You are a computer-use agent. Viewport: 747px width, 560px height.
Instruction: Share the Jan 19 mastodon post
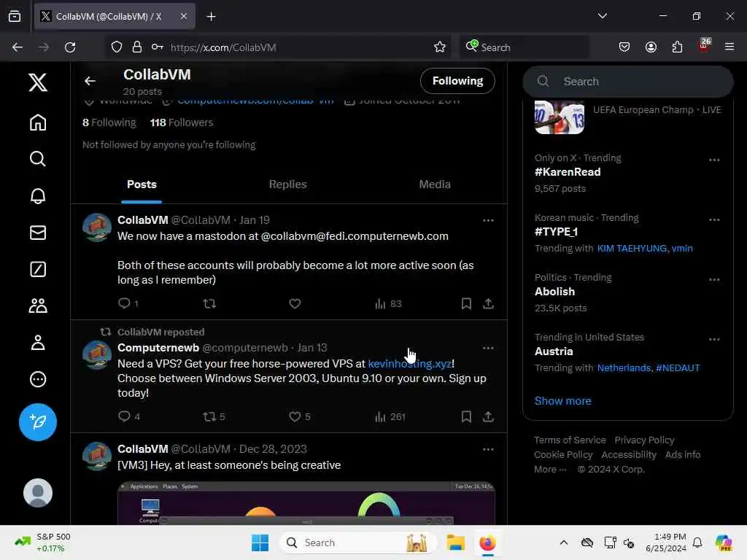pos(488,303)
